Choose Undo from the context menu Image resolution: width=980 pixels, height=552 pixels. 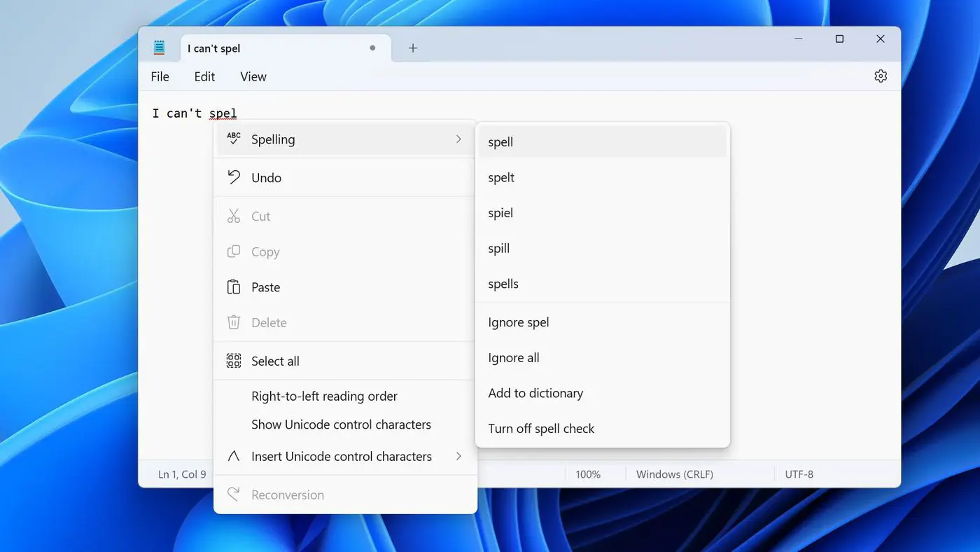point(345,177)
